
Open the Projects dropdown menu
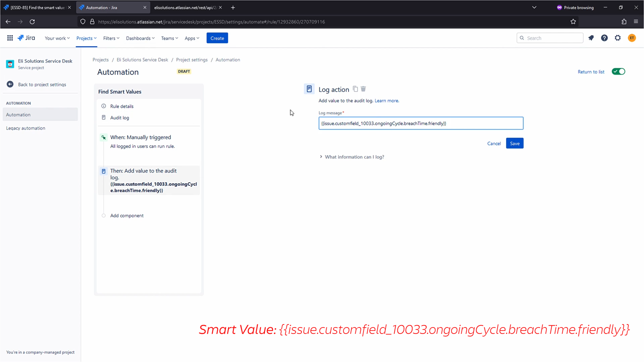[x=87, y=38]
